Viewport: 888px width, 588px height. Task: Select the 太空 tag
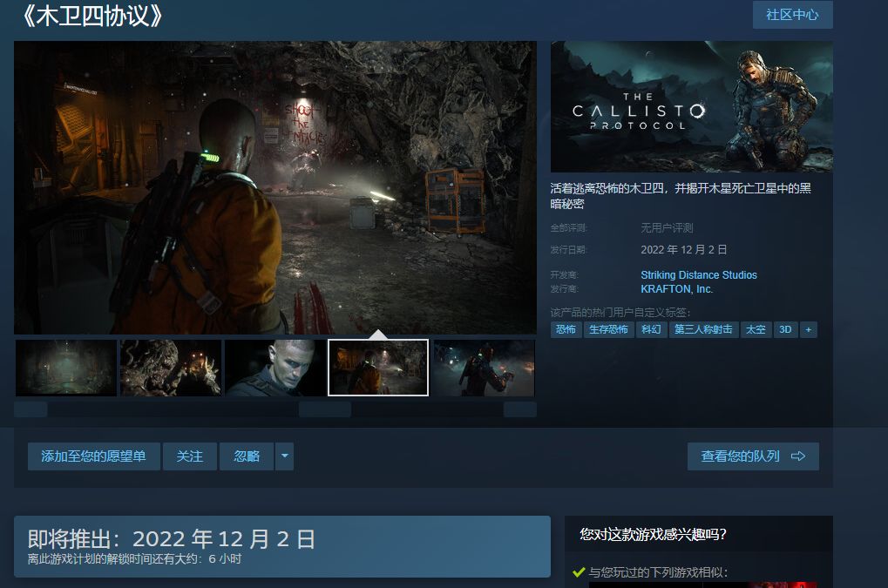coord(756,329)
